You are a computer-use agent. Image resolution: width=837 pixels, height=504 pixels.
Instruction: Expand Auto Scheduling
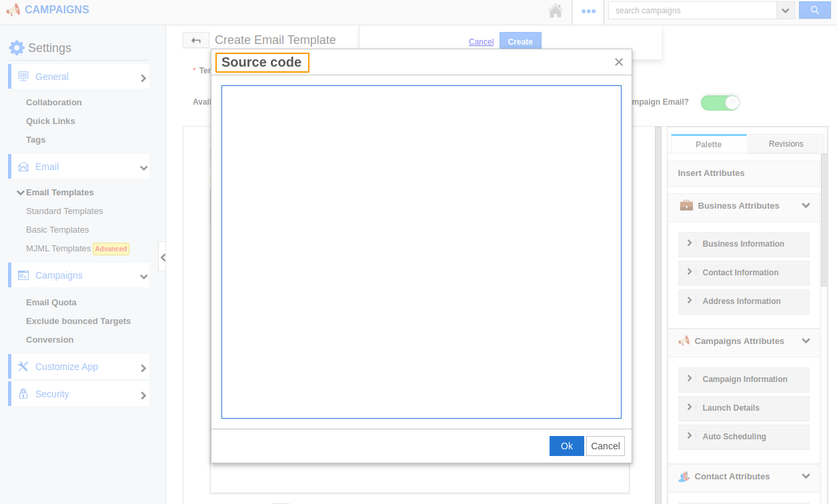tap(744, 437)
